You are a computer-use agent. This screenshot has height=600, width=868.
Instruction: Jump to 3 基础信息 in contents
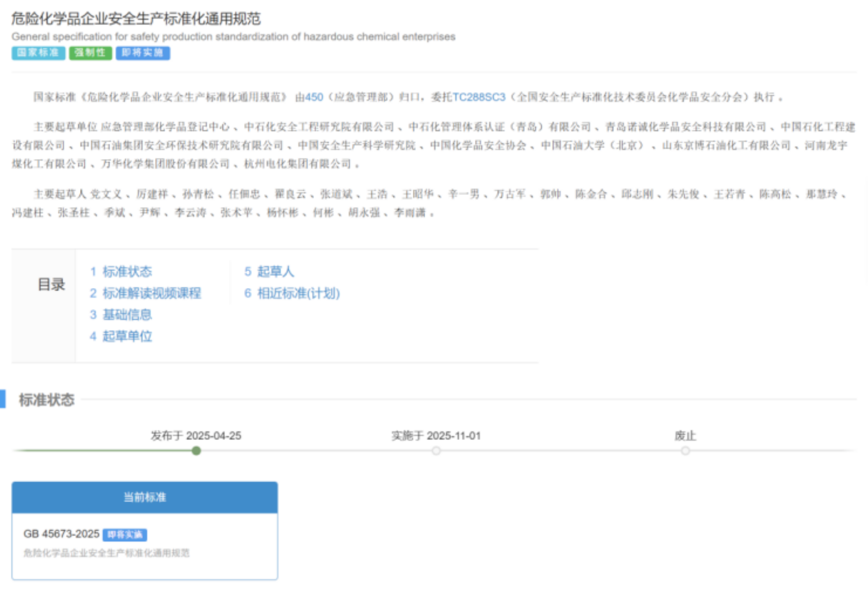[x=121, y=314]
